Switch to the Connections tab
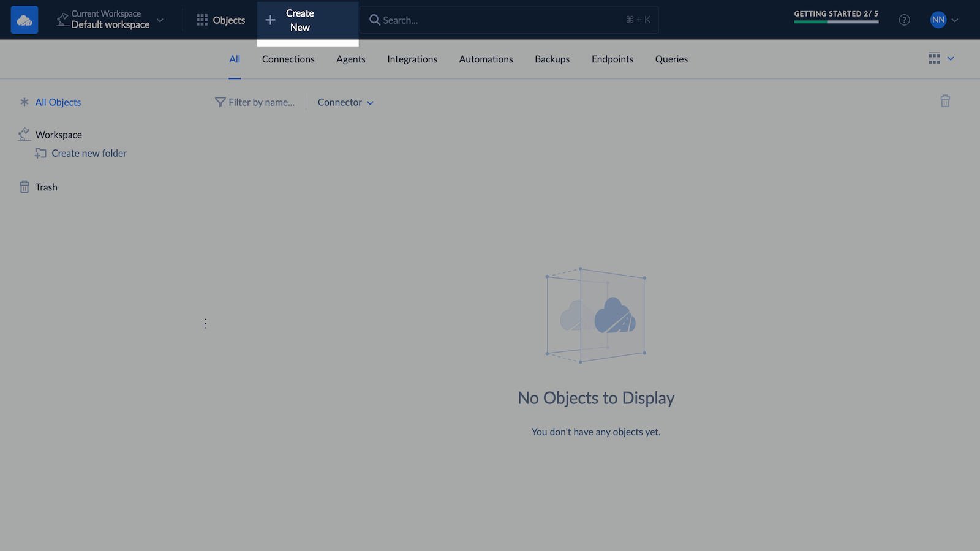The height and width of the screenshot is (551, 980). coord(288,59)
